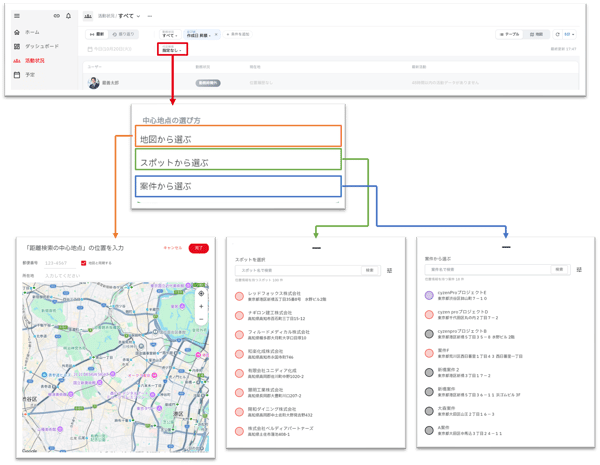The image size is (600, 465).
Task: Select 活動状況 in the sidebar
Action: [x=35, y=60]
